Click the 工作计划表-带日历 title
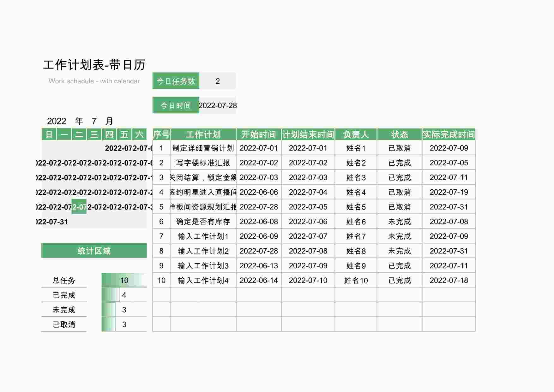 point(94,65)
